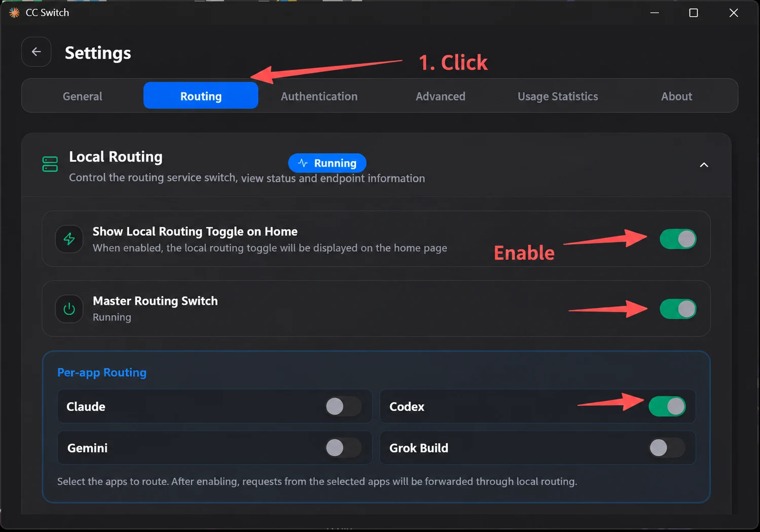
Task: Enable per-app routing for Claude
Action: click(343, 406)
